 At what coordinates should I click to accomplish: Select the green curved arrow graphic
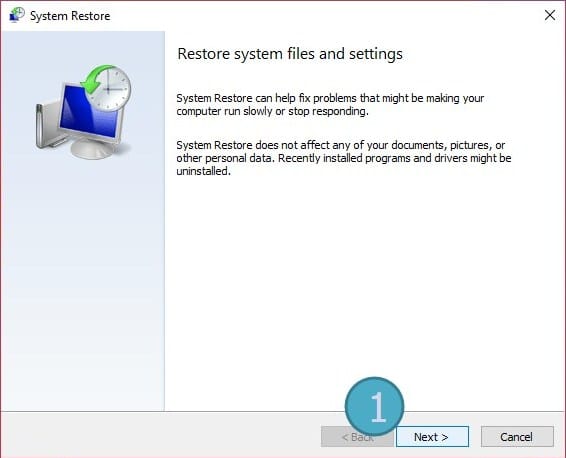(97, 79)
